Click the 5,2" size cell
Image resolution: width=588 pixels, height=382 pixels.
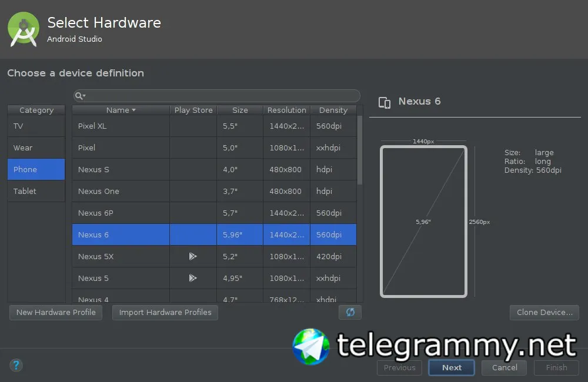[240, 256]
